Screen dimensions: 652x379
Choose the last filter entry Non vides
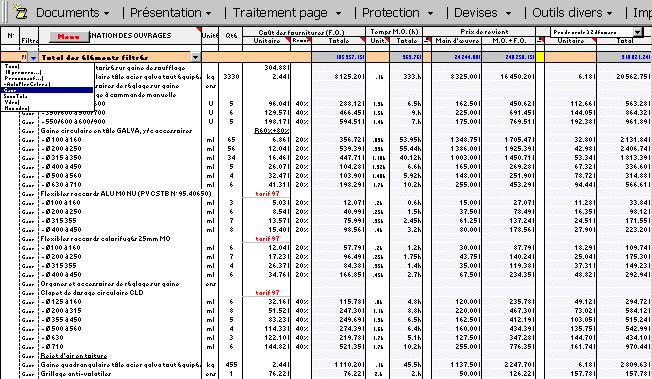(47, 108)
